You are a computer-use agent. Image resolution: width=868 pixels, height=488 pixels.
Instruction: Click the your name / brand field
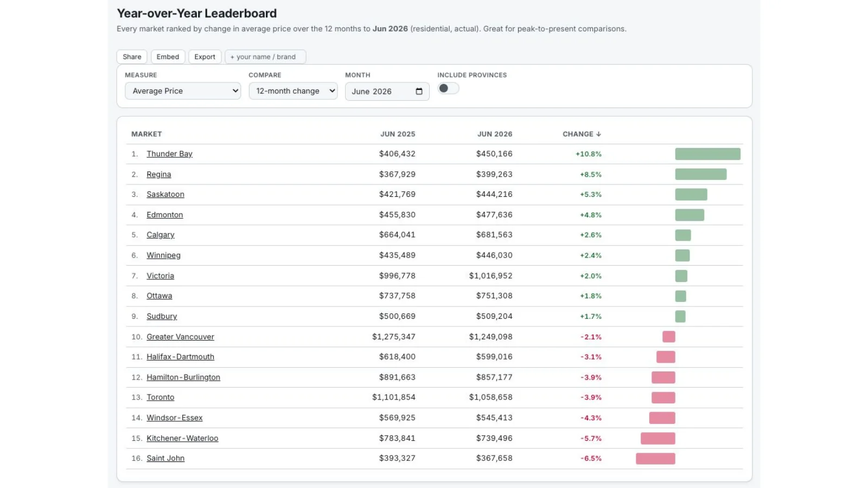(265, 57)
